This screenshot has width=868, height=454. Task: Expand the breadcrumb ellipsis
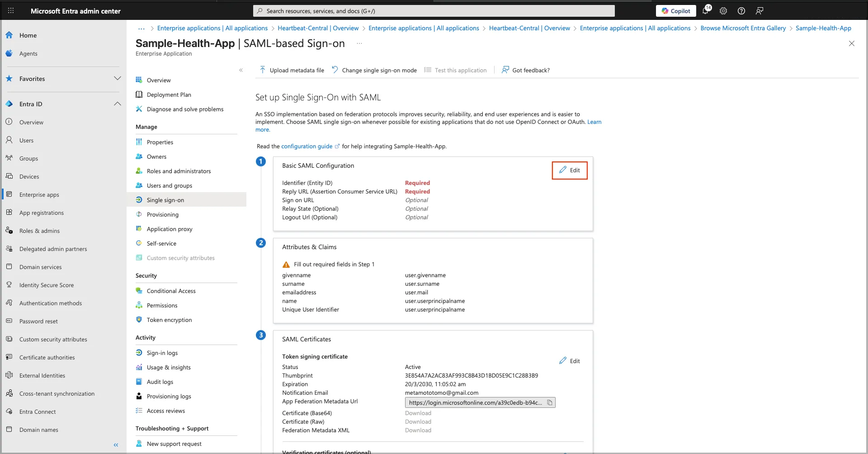(x=142, y=28)
